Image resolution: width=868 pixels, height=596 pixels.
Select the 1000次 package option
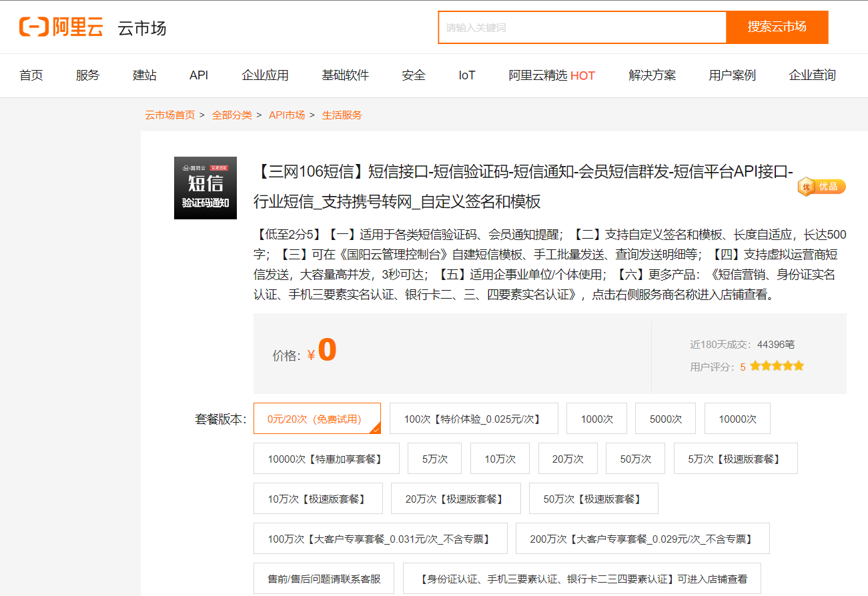tap(596, 419)
